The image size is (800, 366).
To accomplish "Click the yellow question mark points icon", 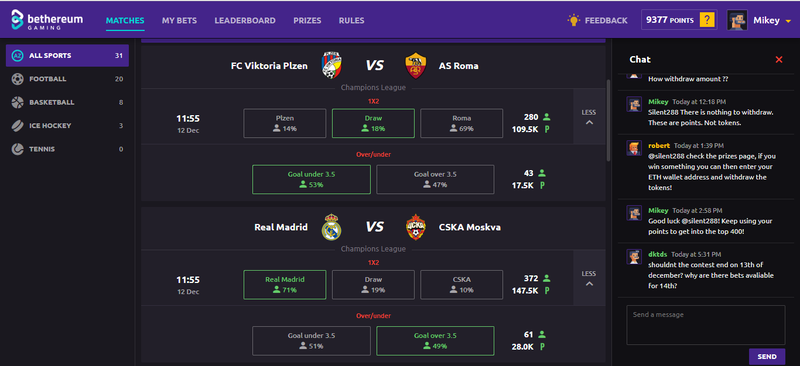I will click(707, 20).
